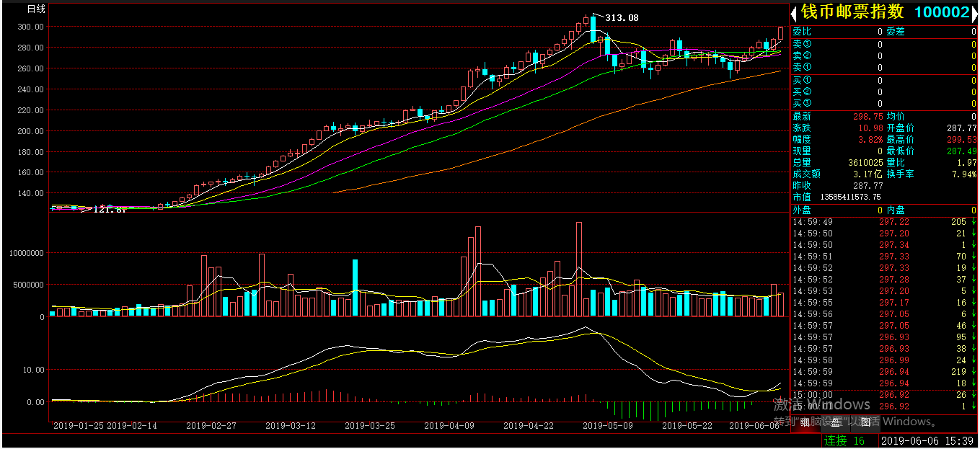The image size is (980, 449).
Task: Go to next security with right arrow
Action: tap(975, 13)
